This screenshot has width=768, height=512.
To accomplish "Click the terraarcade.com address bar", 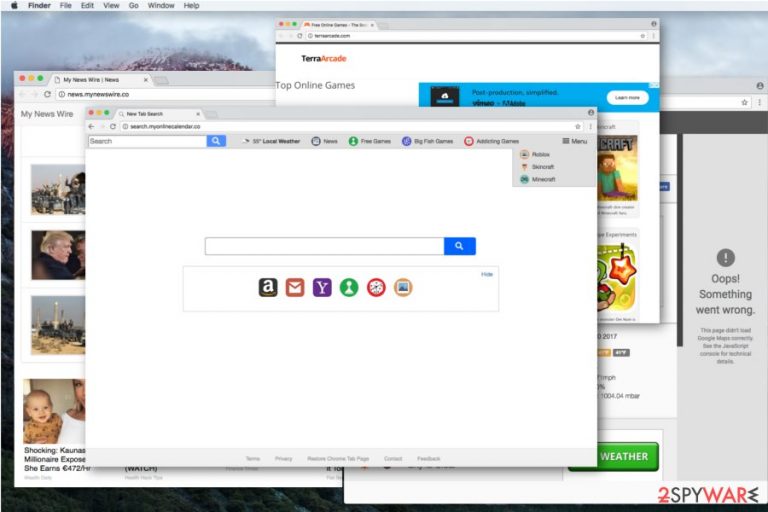I will 475,36.
